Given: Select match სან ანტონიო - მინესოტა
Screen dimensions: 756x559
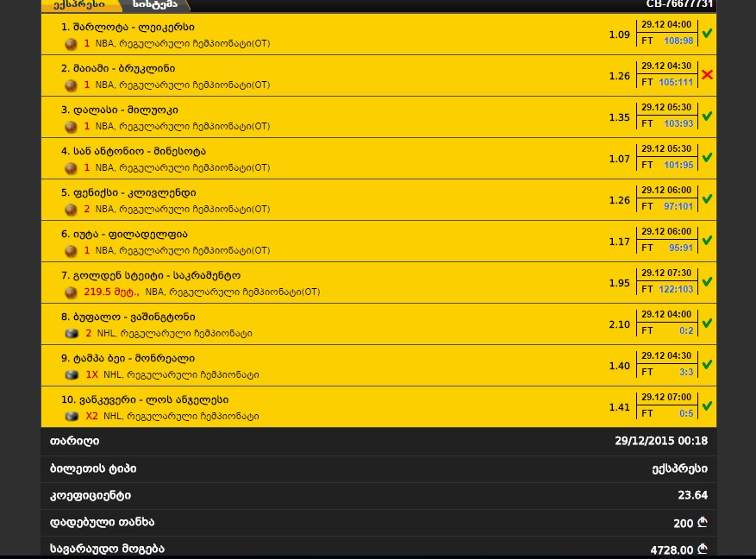Looking at the screenshot, I should pyautogui.click(x=134, y=152).
